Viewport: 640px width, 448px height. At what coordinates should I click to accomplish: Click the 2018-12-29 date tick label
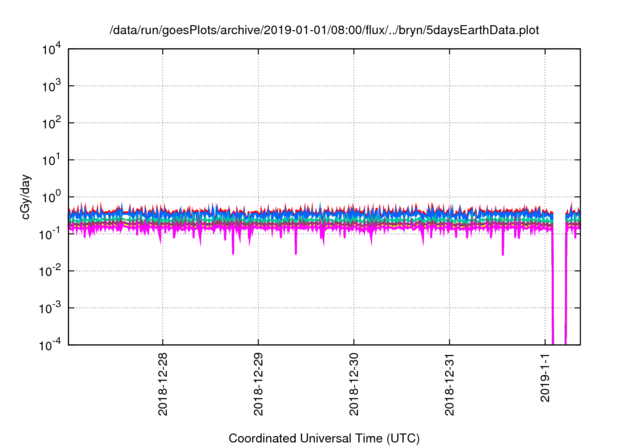click(x=258, y=384)
